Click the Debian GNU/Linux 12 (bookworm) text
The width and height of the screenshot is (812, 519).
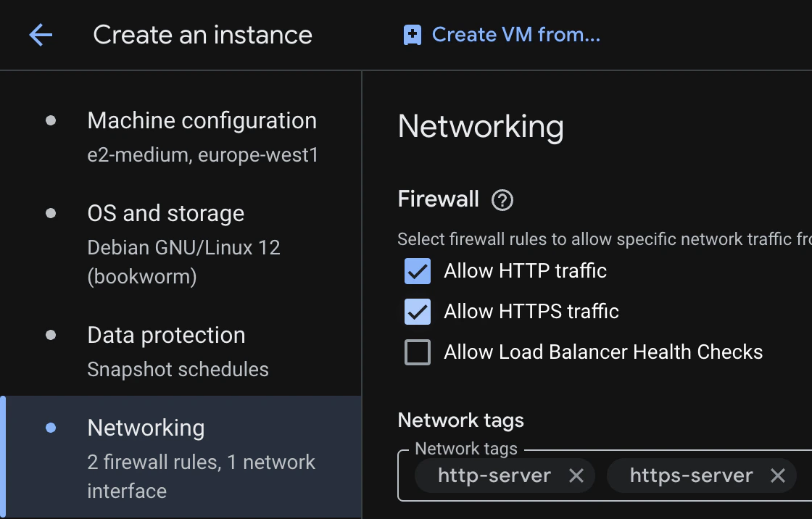coord(184,262)
